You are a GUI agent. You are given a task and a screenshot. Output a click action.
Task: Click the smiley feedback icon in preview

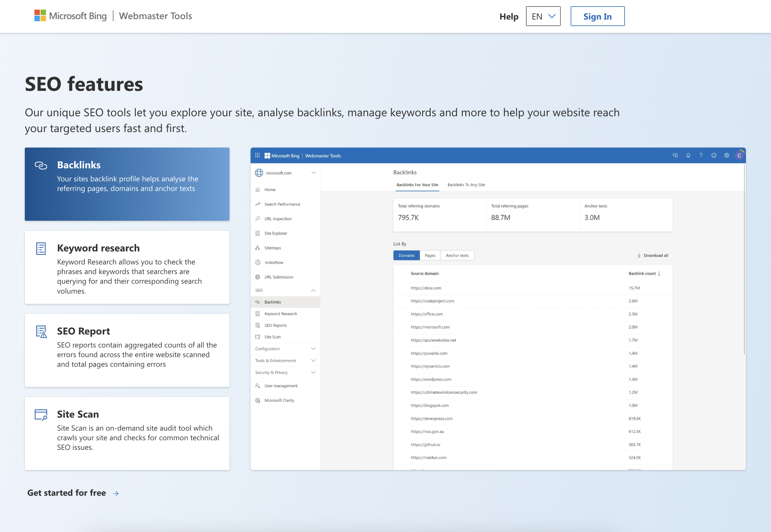(x=714, y=155)
